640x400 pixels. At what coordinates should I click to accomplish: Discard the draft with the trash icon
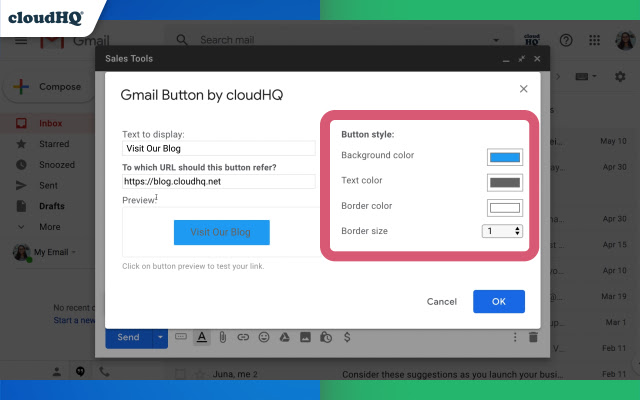click(x=533, y=337)
